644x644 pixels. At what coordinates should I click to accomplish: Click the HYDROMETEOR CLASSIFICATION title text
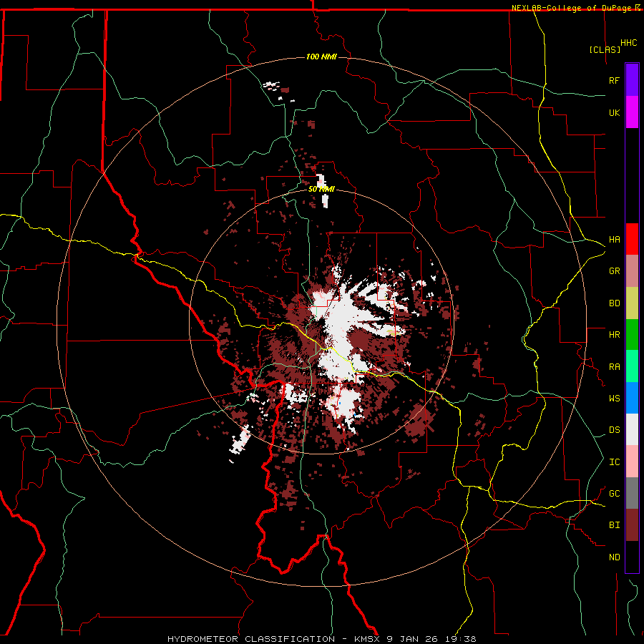251,639
